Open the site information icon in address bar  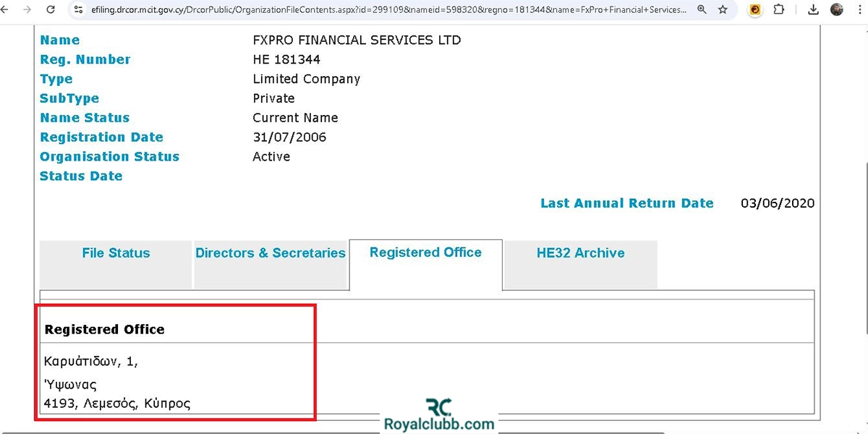tap(79, 10)
